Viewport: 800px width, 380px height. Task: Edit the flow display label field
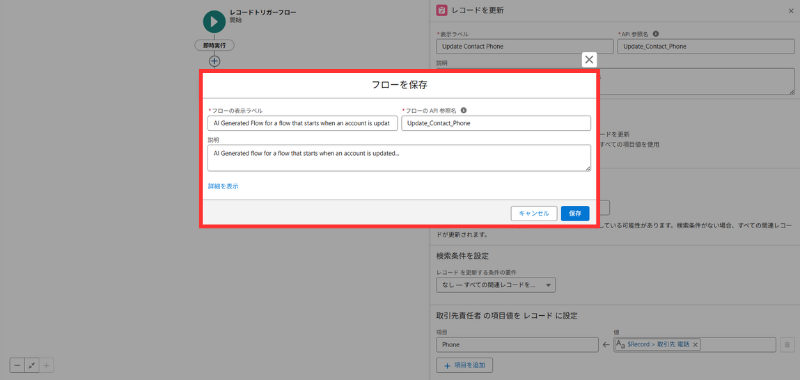tap(303, 123)
